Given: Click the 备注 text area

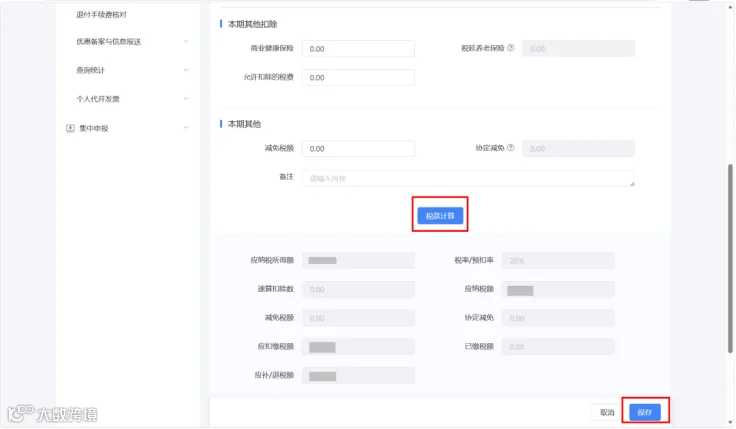Looking at the screenshot, I should coord(468,178).
